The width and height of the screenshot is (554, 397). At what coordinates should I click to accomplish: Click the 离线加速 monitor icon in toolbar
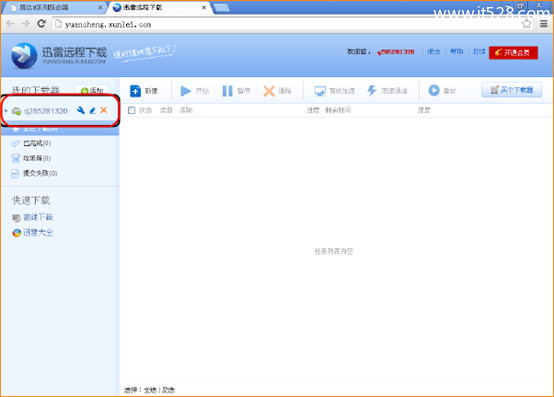320,91
